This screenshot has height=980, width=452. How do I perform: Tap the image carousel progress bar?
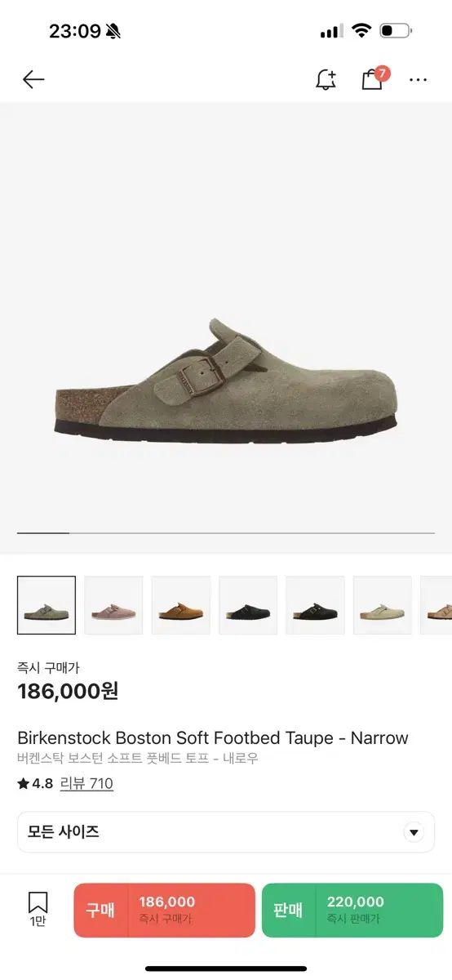point(226,533)
